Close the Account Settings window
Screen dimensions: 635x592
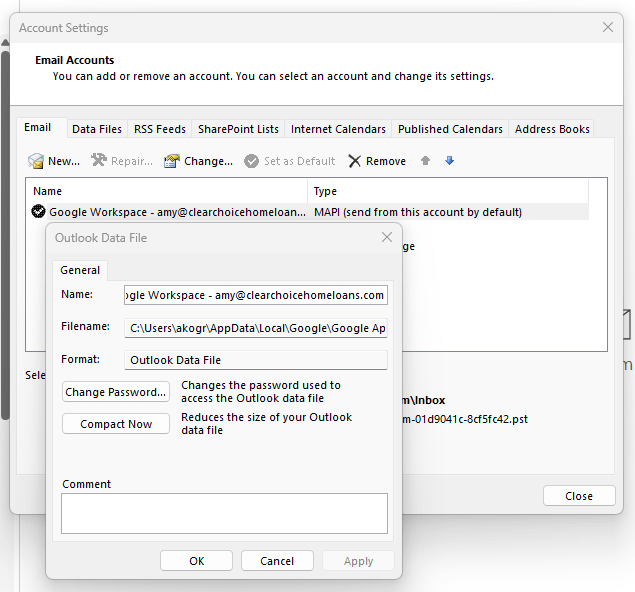[607, 27]
